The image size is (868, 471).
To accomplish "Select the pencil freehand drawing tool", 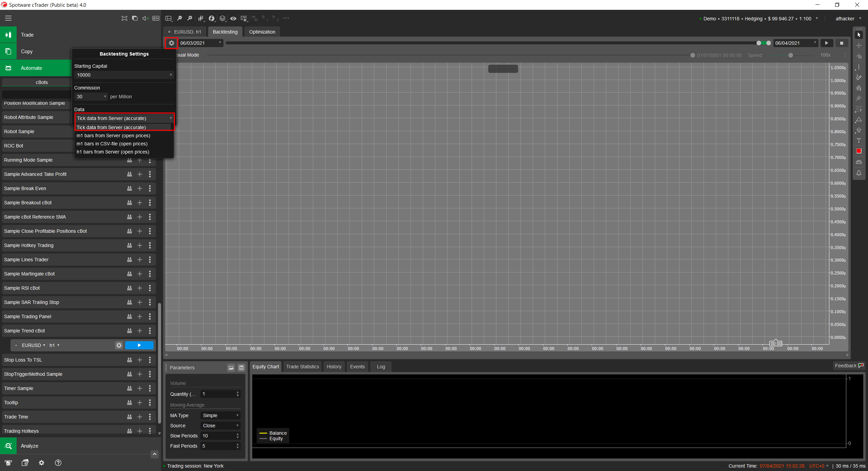I will pyautogui.click(x=859, y=78).
